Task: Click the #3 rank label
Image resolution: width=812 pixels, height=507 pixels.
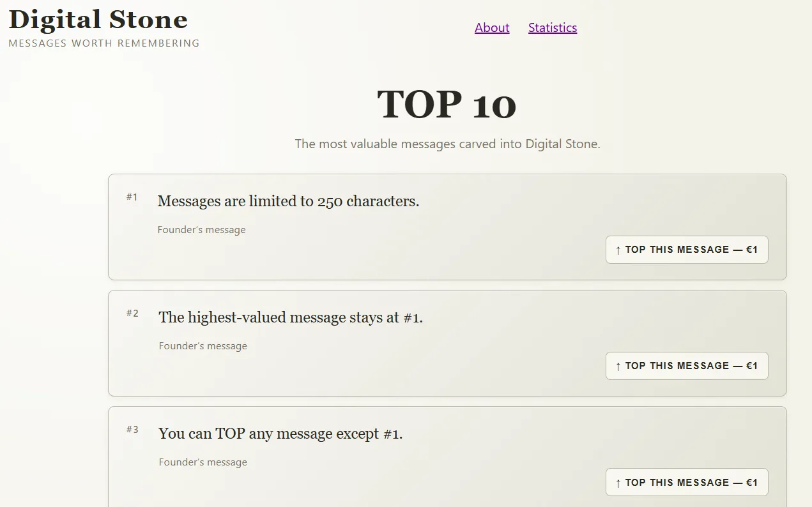Action: (132, 430)
